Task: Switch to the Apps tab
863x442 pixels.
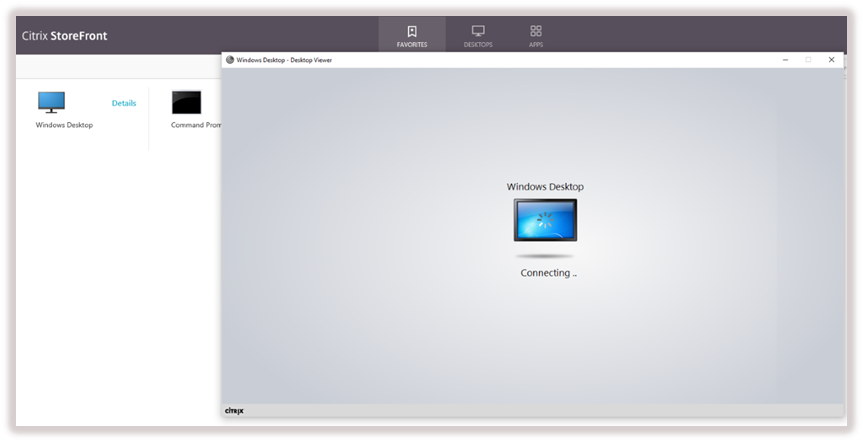Action: 536,35
